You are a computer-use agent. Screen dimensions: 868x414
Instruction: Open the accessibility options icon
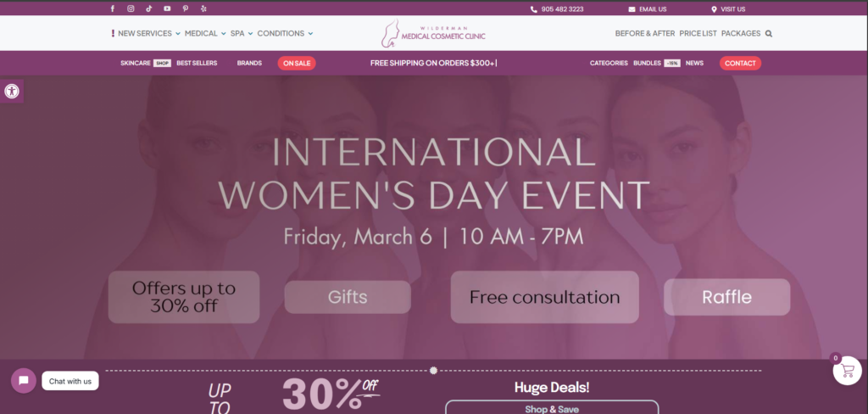(x=12, y=92)
